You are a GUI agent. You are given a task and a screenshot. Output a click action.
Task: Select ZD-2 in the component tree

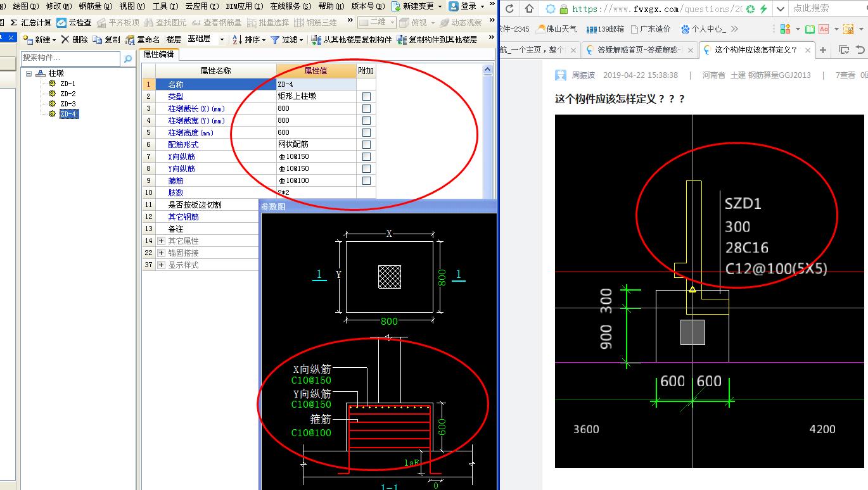pos(68,94)
